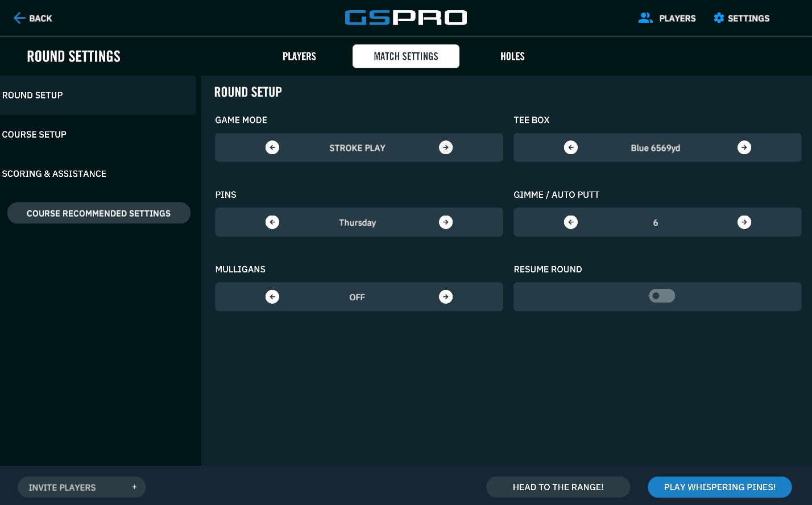Image resolution: width=812 pixels, height=505 pixels.
Task: Cycle Mulligans to next option
Action: (x=446, y=297)
